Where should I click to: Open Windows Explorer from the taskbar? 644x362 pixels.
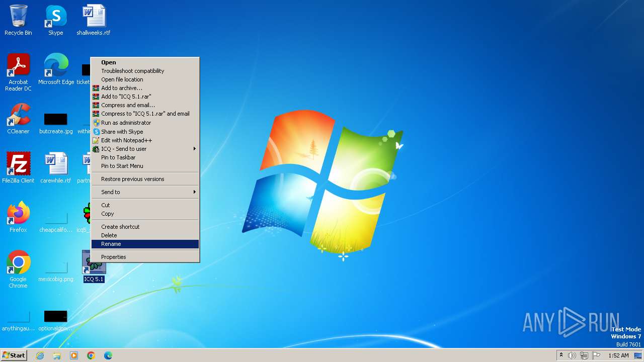[x=57, y=355]
